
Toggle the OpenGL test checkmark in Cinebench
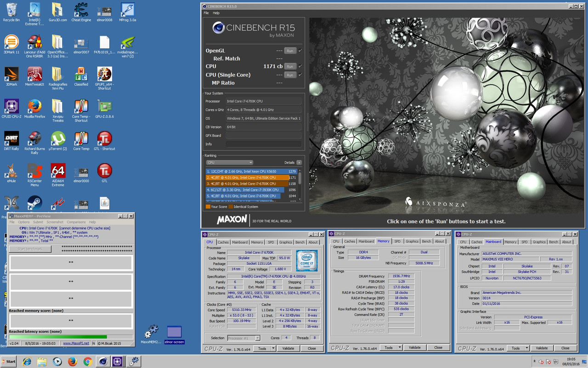tap(300, 51)
